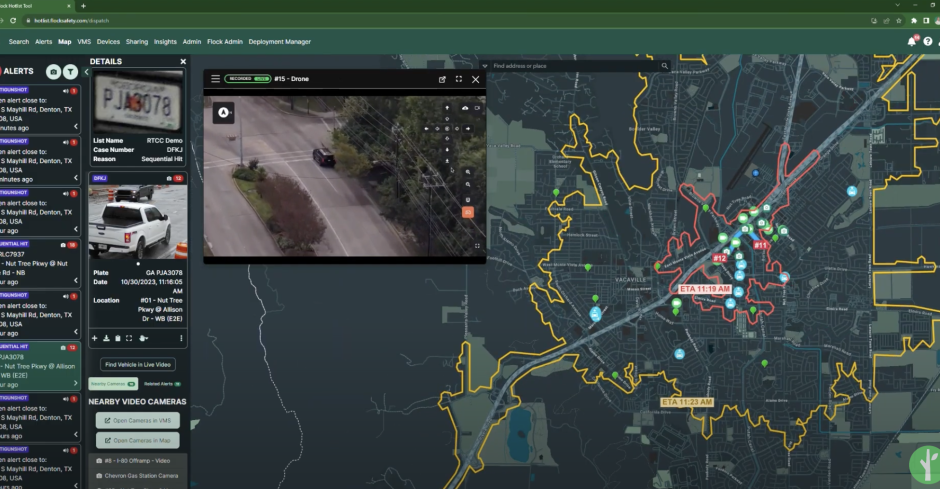Image resolution: width=940 pixels, height=489 pixels.
Task: View the white pickup truck image
Action: coord(138,222)
